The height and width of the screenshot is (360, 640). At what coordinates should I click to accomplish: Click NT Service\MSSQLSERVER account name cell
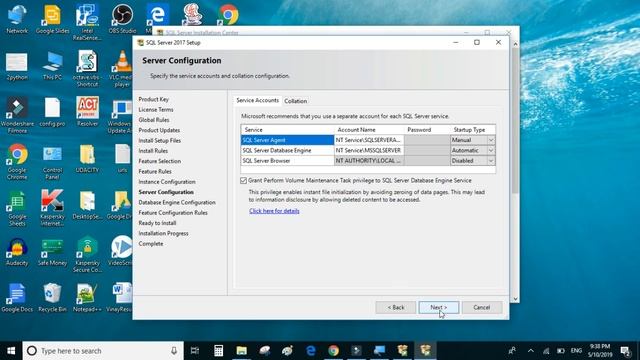coord(369,150)
